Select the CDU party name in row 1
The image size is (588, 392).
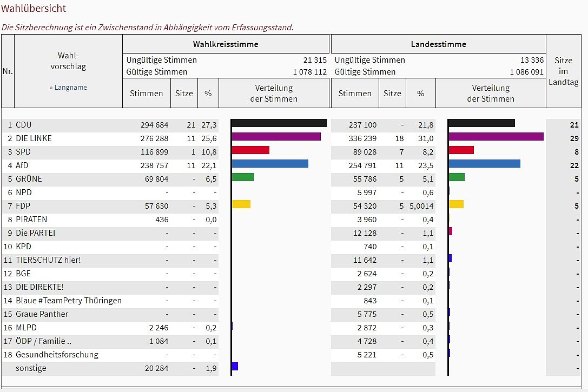(24, 125)
